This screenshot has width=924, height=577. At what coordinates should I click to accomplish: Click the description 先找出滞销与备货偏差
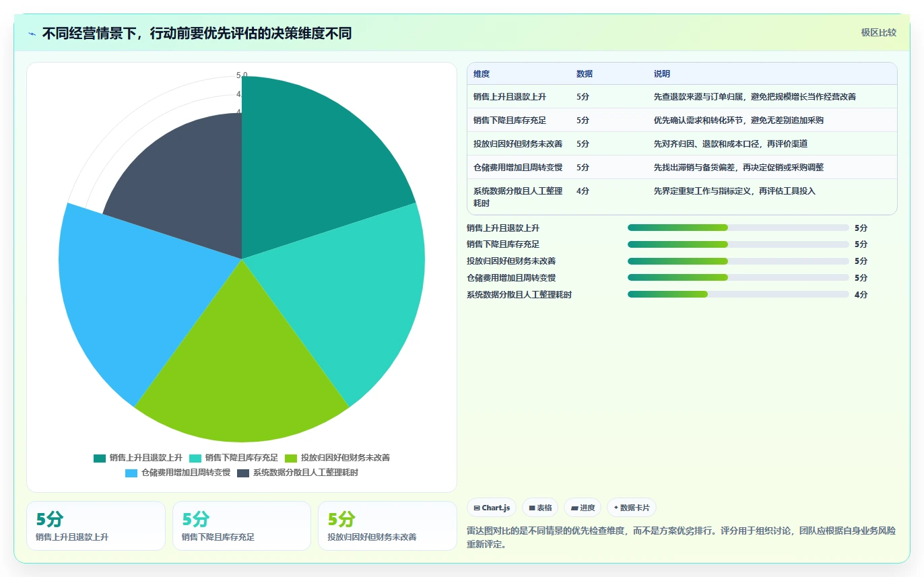pos(739,168)
